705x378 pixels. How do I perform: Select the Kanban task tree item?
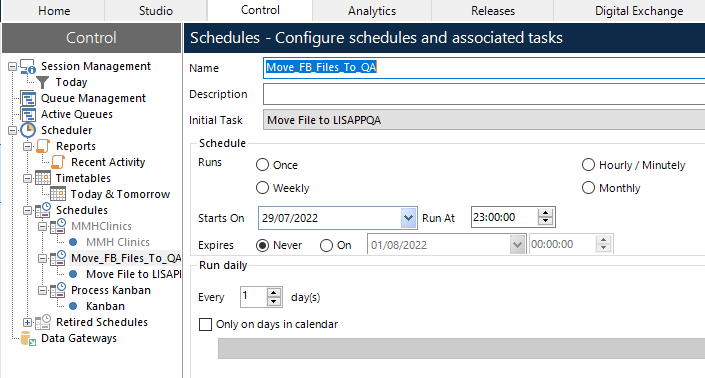[105, 306]
